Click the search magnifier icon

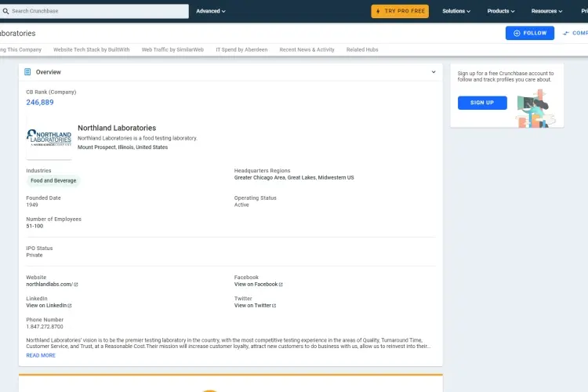click(x=5, y=11)
